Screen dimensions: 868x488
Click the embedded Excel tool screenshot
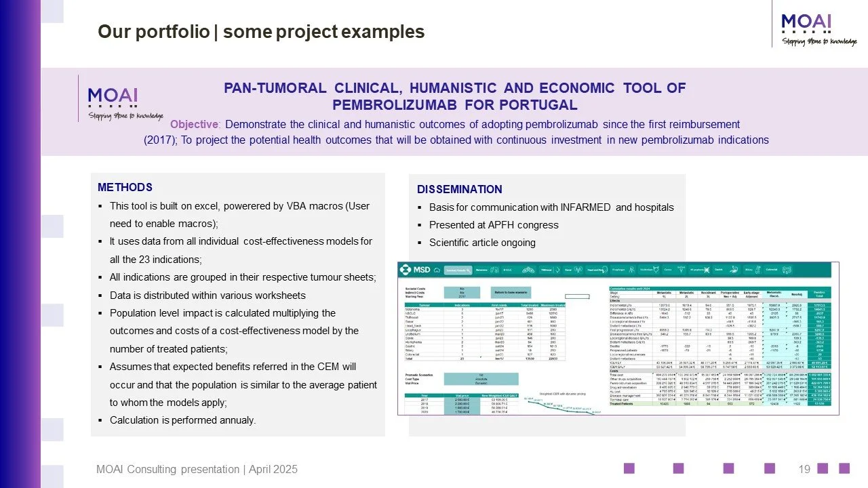point(618,338)
